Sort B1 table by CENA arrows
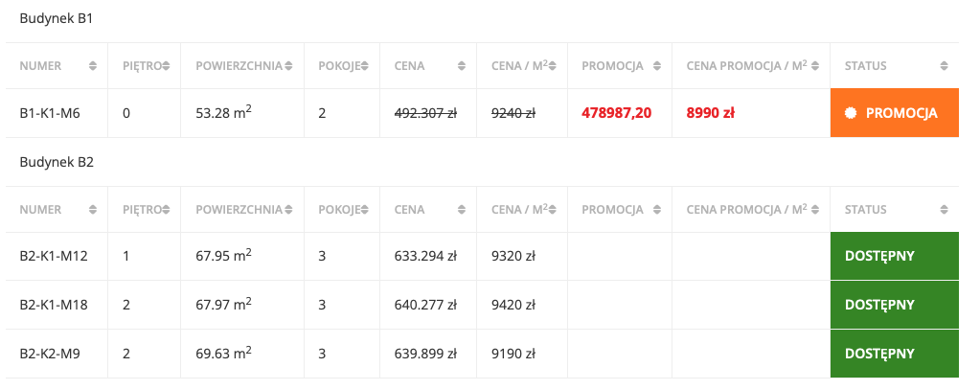The height and width of the screenshot is (390, 980). (x=461, y=65)
